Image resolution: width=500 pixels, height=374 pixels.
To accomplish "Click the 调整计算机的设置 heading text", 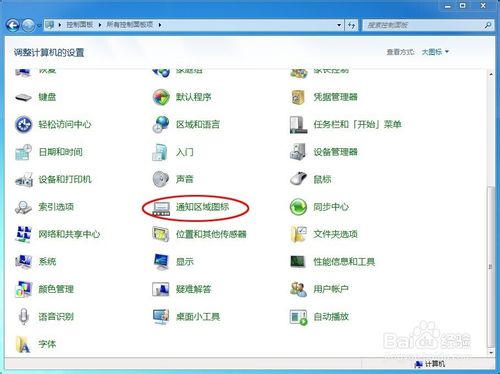I will 49,52.
